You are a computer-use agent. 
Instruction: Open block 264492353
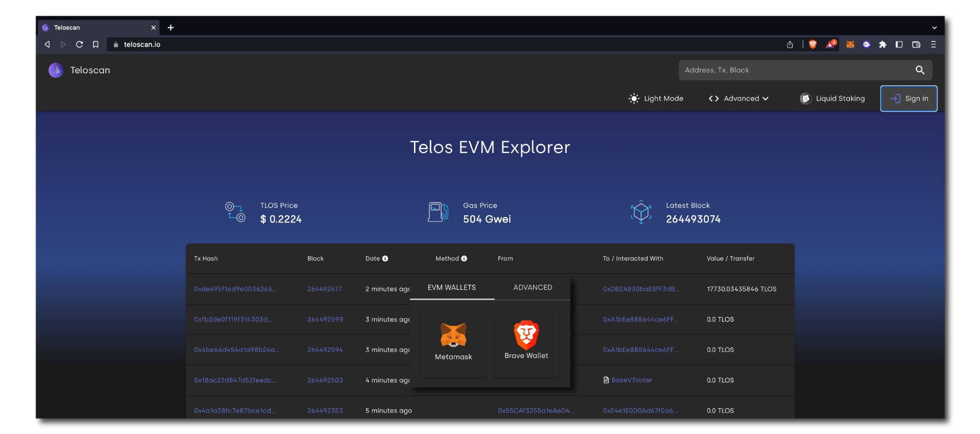[x=325, y=410]
